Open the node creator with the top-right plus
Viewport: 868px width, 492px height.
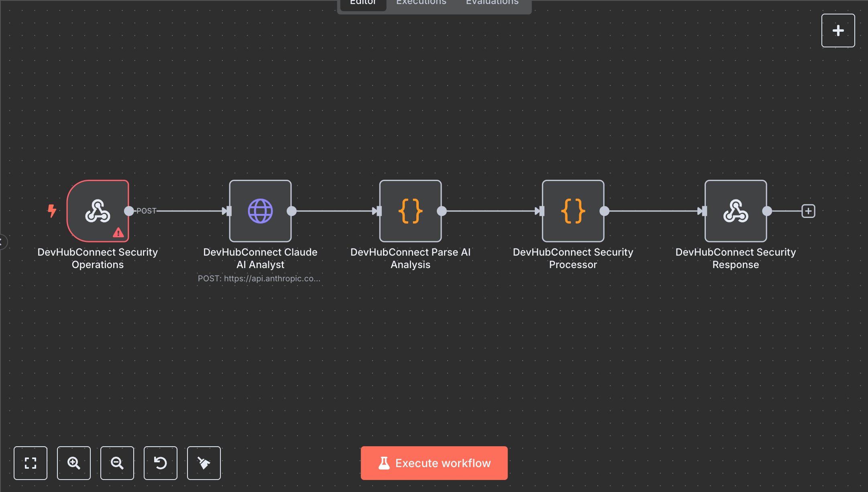coord(838,30)
